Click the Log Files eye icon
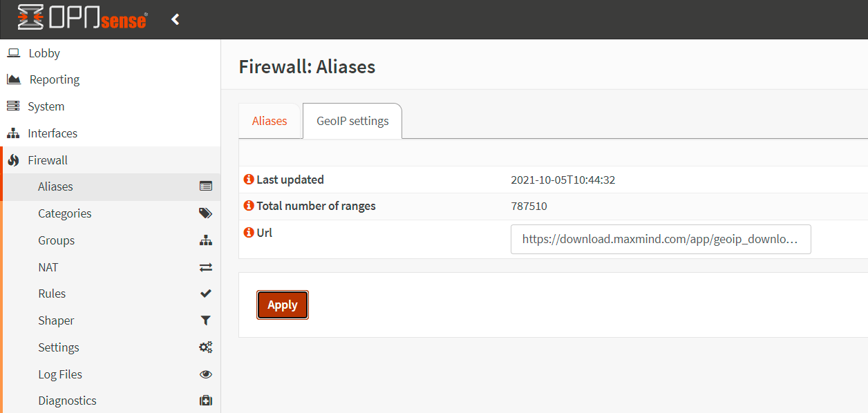This screenshot has width=868, height=413. tap(205, 374)
